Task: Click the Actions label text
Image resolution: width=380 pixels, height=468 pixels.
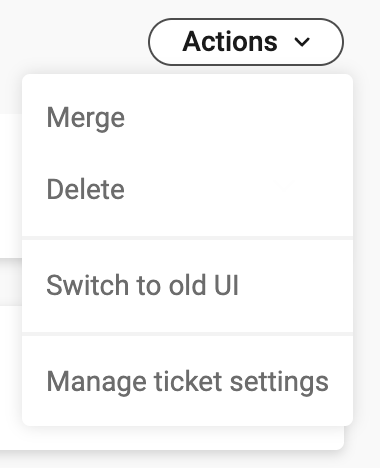Action: [x=230, y=42]
